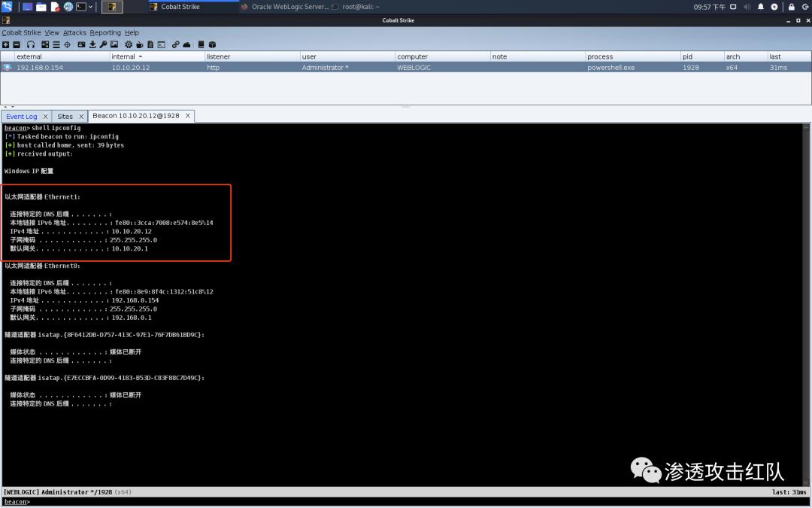Launch terminal emulator icon in top panel
Viewport: 812px width, 508px height.
pos(81,7)
